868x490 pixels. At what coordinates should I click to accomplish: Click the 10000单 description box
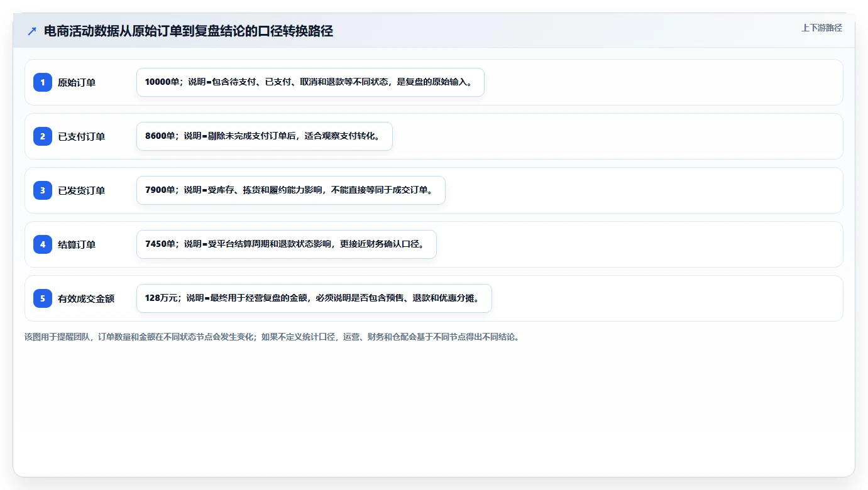pyautogui.click(x=310, y=82)
